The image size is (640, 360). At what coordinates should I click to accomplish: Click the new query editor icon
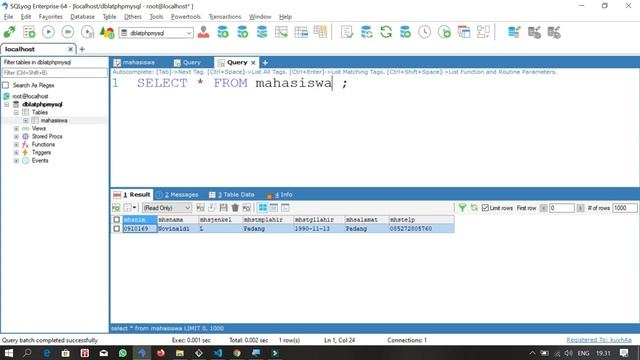[x=29, y=32]
